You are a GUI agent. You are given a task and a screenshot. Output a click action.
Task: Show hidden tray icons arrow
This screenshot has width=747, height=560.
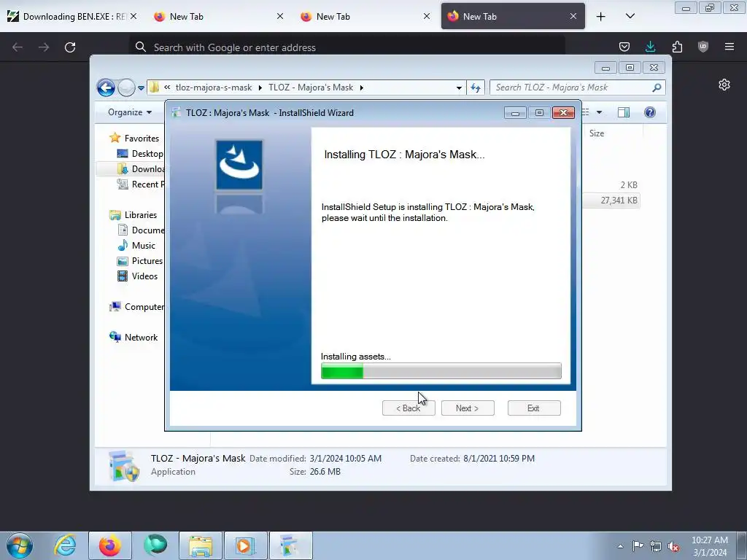pyautogui.click(x=620, y=546)
